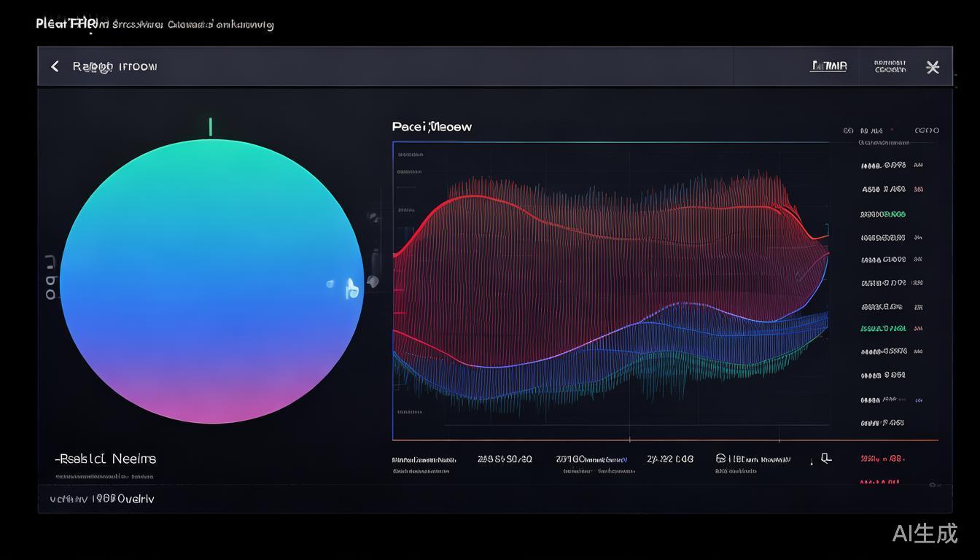Open the underlined tab in the top-right header
This screenshot has width=980, height=560.
[x=829, y=66]
